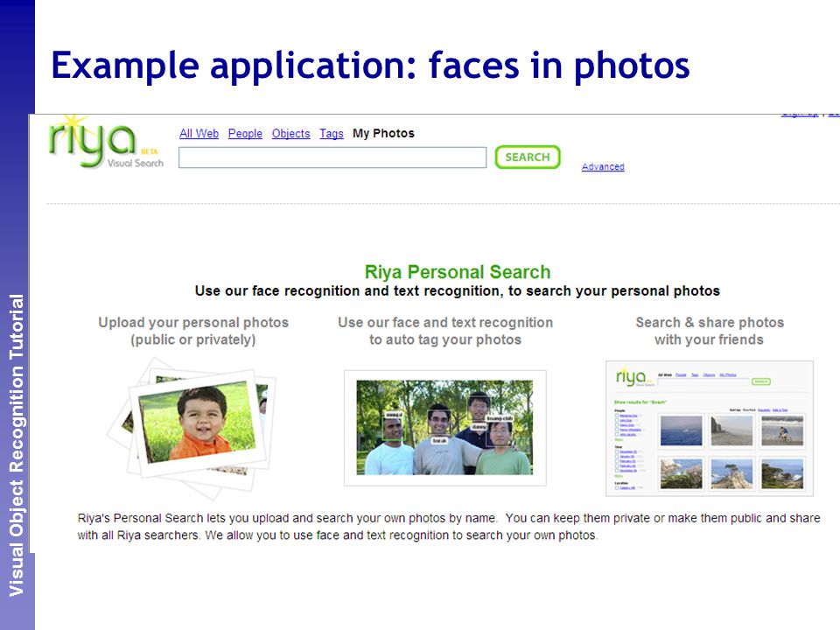840x630 pixels.
Task: Click the ocean photo in results thumbnail
Action: (681, 430)
